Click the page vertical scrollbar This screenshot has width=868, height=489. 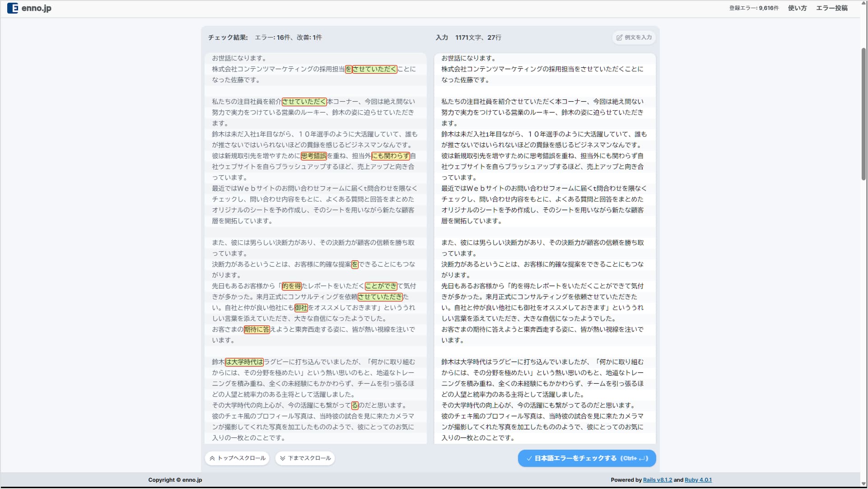[x=863, y=113]
